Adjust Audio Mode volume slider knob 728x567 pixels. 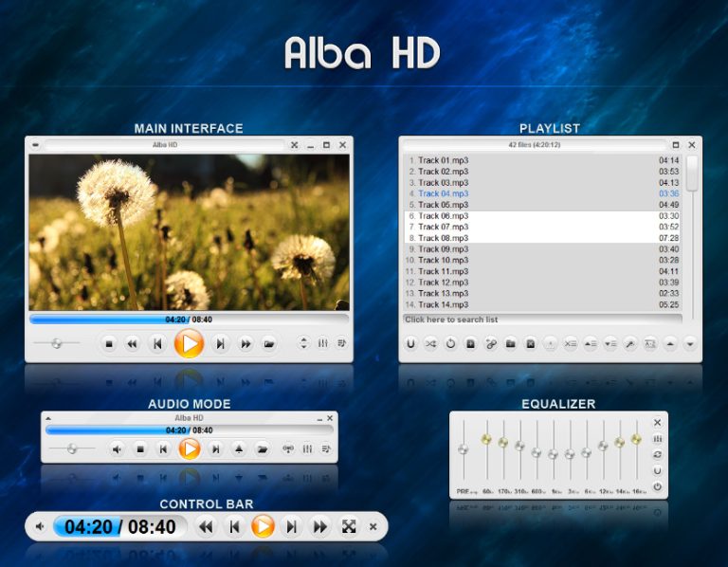pyautogui.click(x=71, y=448)
